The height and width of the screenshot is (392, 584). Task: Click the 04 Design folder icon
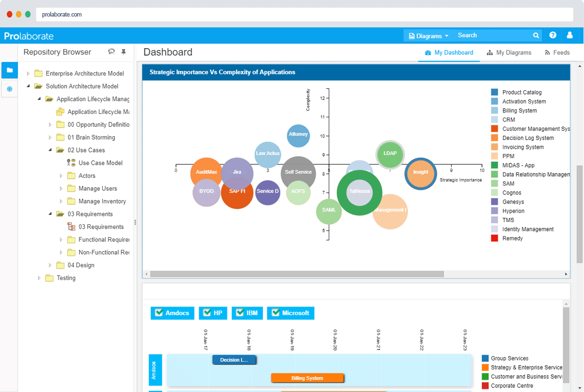(60, 265)
